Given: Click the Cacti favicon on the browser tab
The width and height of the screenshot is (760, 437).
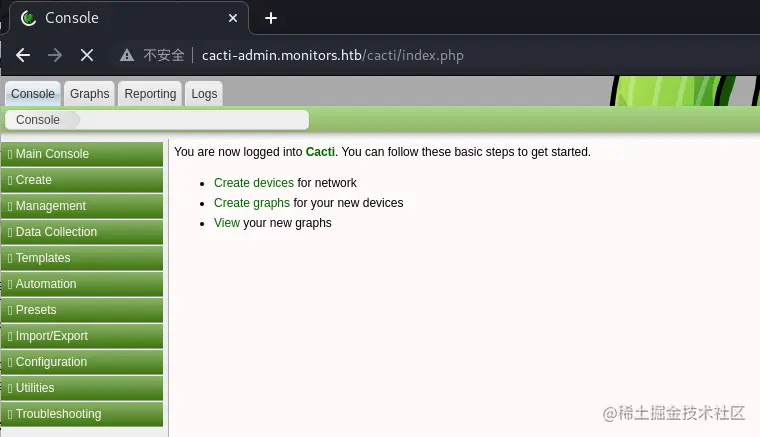Looking at the screenshot, I should [29, 18].
